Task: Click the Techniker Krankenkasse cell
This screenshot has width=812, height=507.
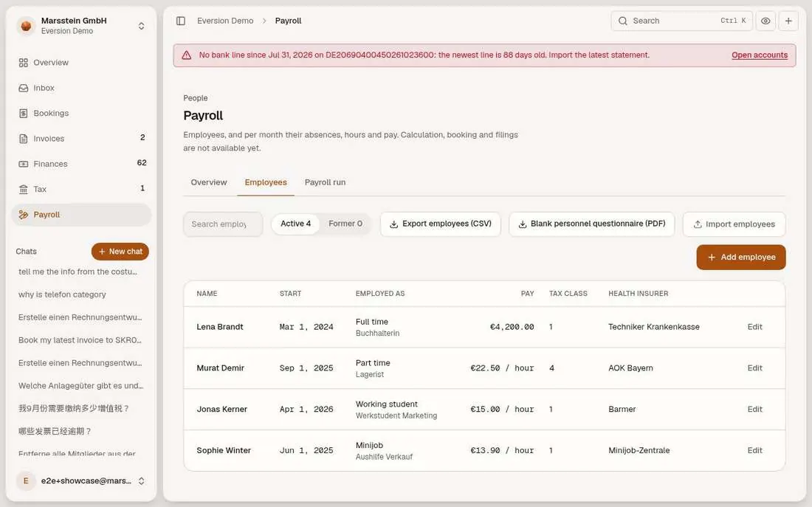Action: 653,327
